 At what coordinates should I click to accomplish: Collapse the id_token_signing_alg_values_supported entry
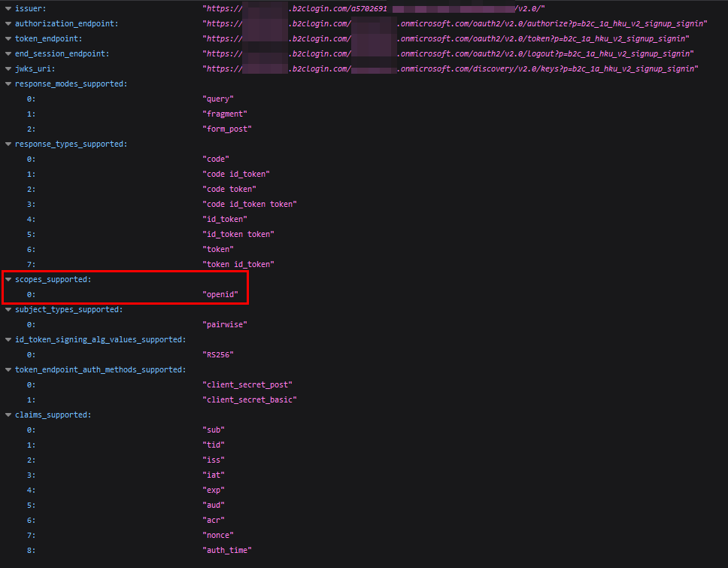pyautogui.click(x=7, y=339)
